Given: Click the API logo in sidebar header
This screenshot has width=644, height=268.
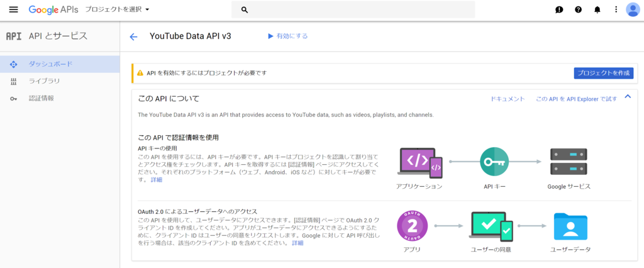Looking at the screenshot, I should [14, 36].
